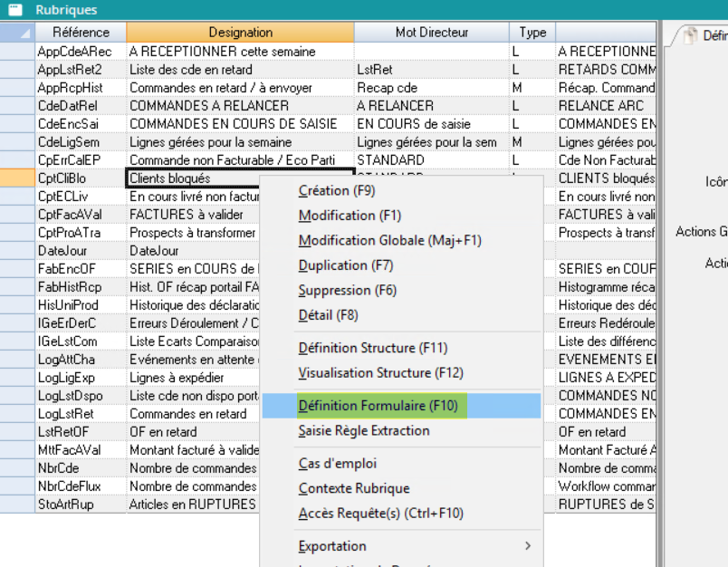
Task: Select Création (F9) in the context menu
Action: coord(337,190)
